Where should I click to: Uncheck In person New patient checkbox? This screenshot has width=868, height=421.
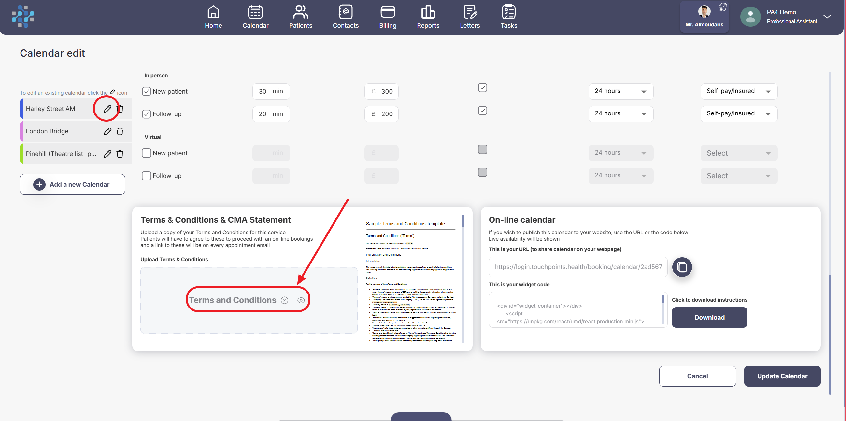[x=146, y=91]
